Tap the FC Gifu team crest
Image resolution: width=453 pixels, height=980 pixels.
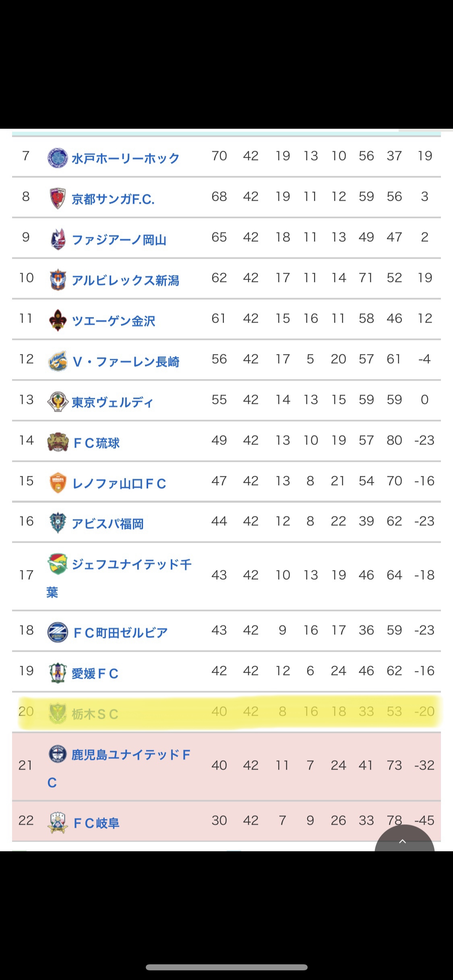[x=58, y=822]
